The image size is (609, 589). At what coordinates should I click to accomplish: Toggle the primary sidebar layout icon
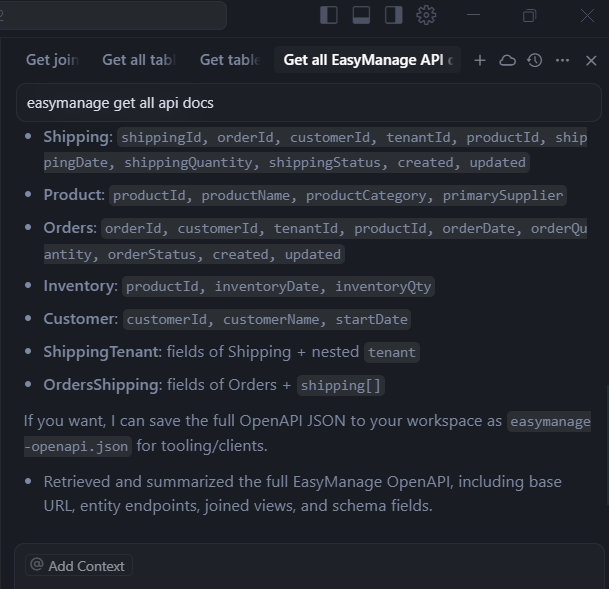329,16
